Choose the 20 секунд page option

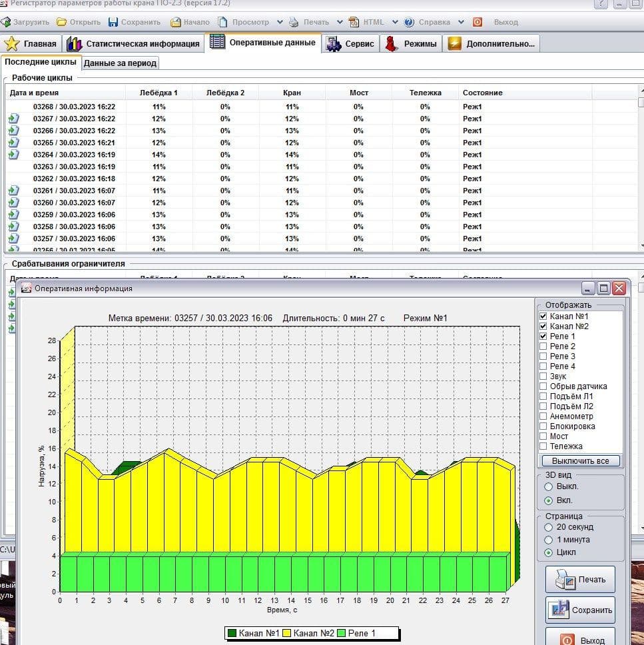[x=548, y=527]
